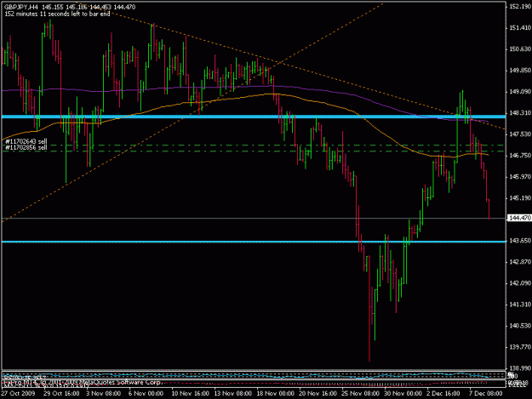
Task: Click the 145.970 price axis label
Action: pos(520,177)
